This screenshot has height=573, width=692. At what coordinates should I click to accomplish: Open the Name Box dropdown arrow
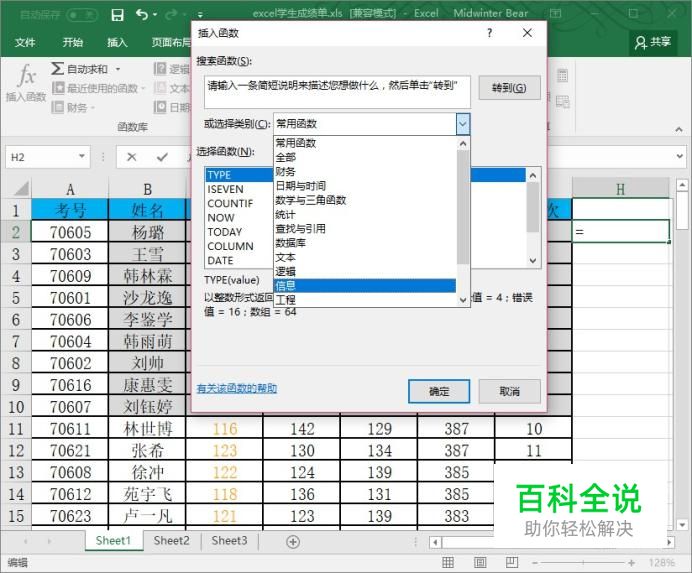(x=82, y=156)
